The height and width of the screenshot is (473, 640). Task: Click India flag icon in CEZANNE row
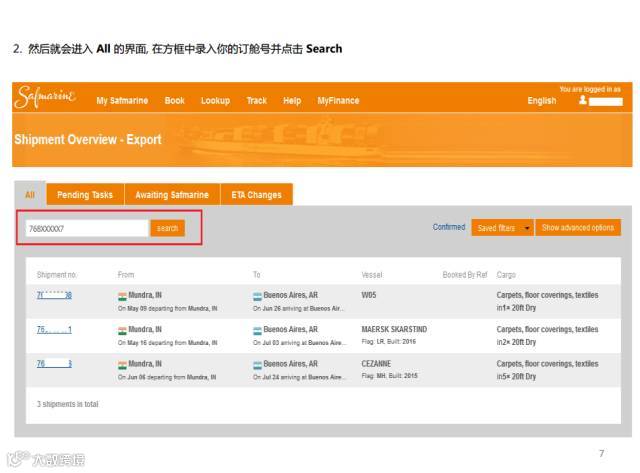click(x=122, y=365)
